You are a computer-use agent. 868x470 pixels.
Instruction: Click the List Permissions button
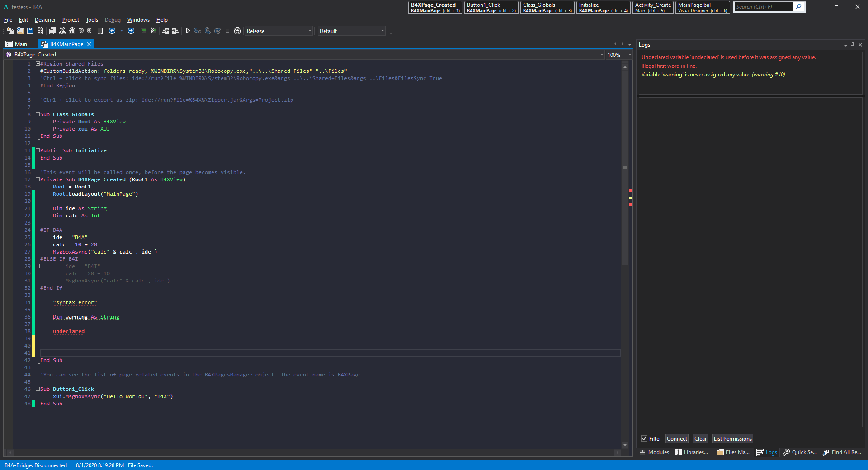pyautogui.click(x=732, y=438)
